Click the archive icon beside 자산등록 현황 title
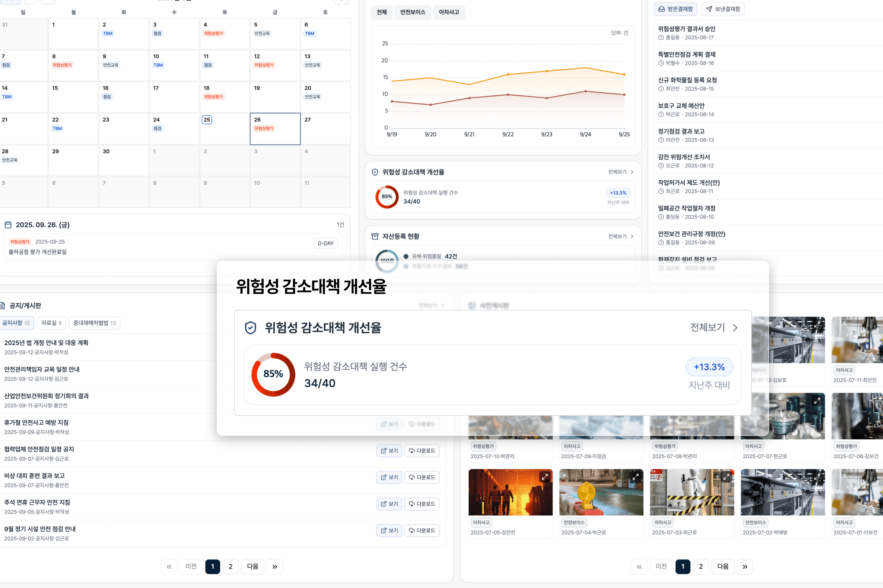Screen dimensions: 883x588 (x=375, y=236)
